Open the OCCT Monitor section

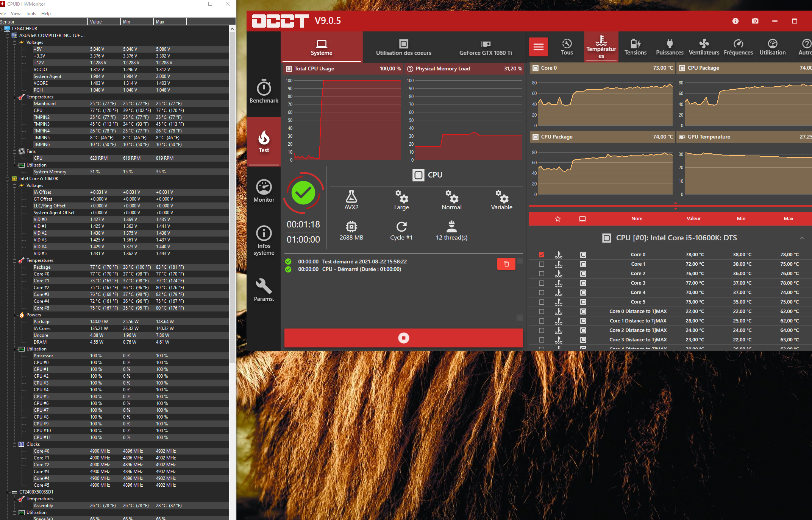264,191
